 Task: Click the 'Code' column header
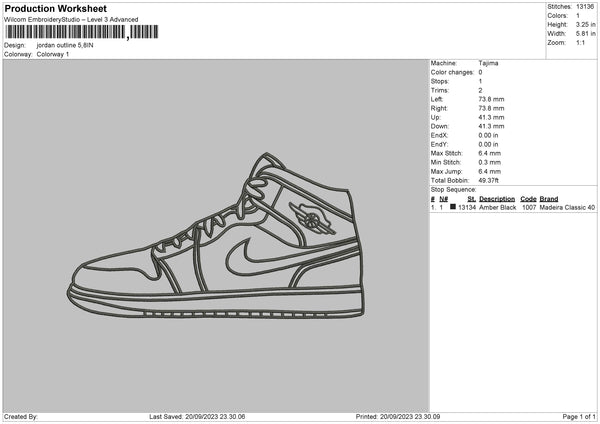click(528, 199)
